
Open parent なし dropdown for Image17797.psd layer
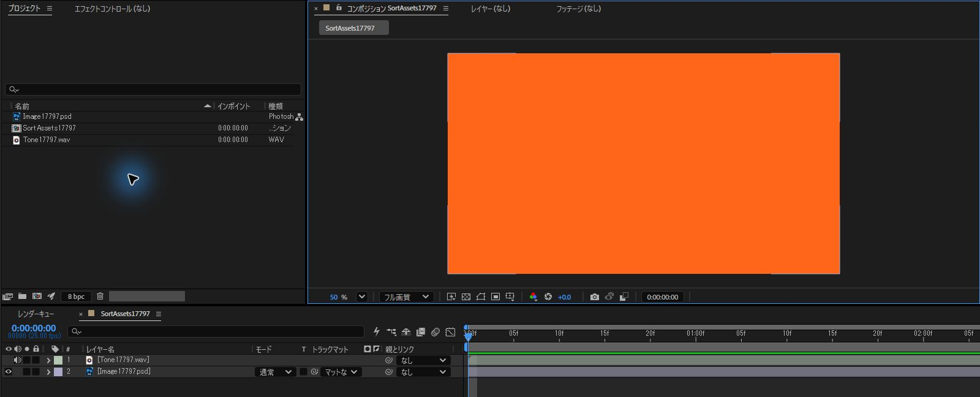pos(423,372)
